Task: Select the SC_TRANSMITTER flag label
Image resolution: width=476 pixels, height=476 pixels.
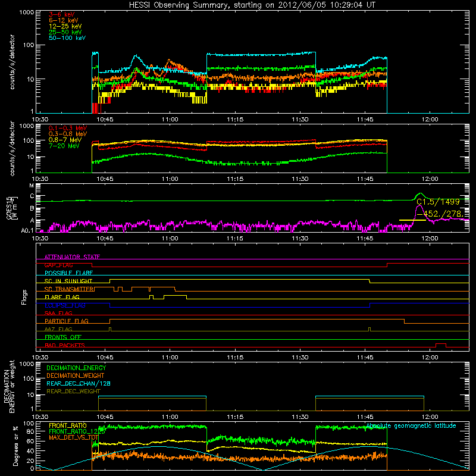Action: pos(69,289)
